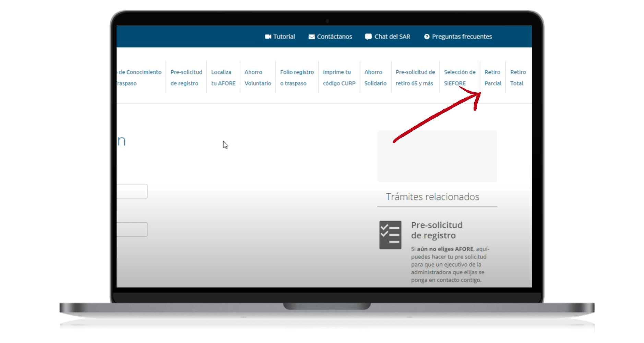
Task: Switch to the Ahorro Solidario tab
Action: click(x=375, y=78)
